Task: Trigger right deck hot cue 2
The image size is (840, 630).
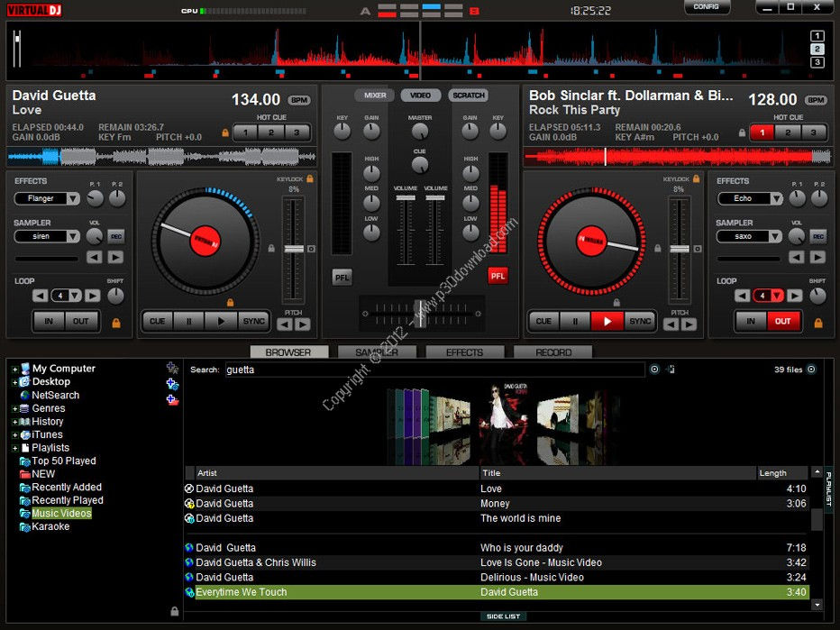Action: pos(788,132)
